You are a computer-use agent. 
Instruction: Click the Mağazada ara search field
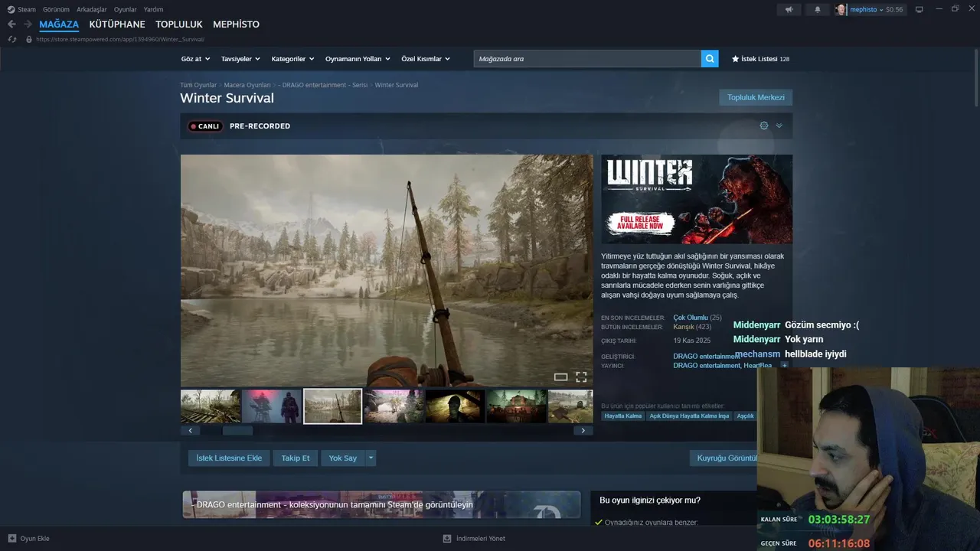click(587, 59)
